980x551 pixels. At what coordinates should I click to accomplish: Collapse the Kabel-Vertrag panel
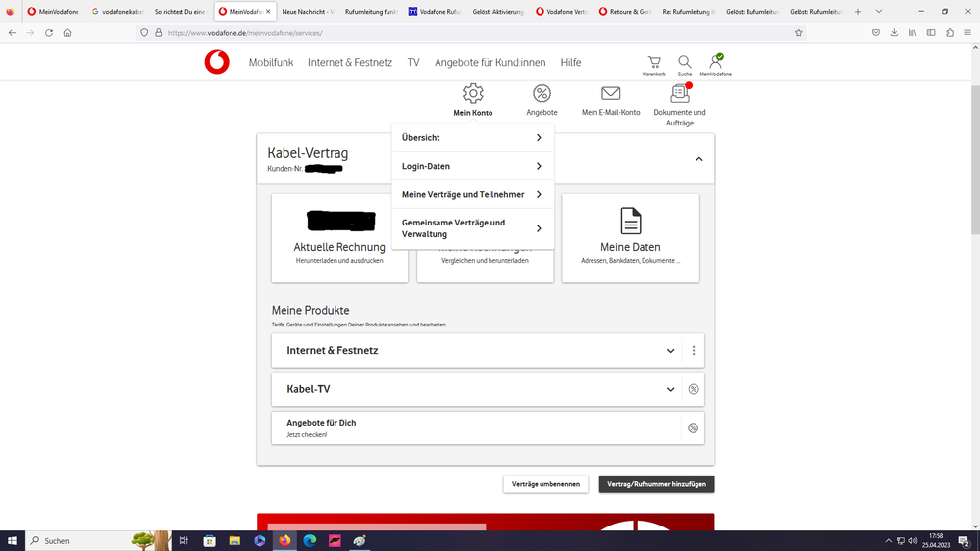698,159
